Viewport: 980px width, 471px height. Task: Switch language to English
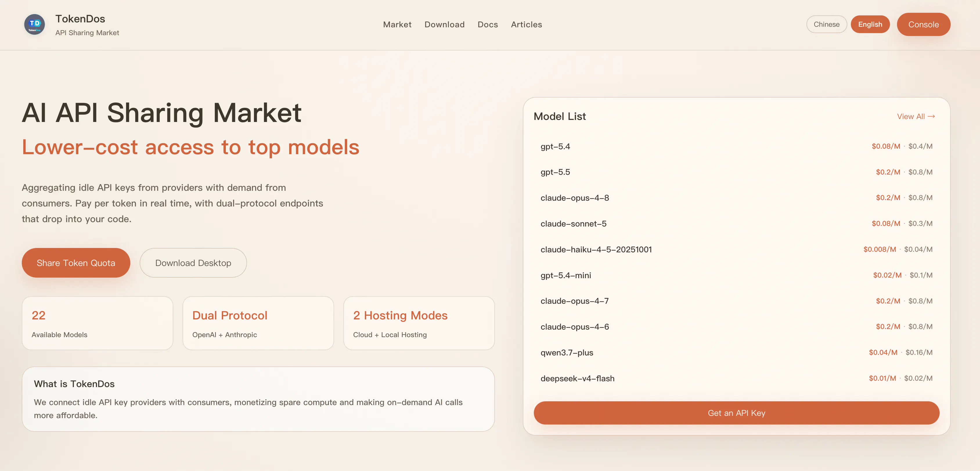tap(870, 24)
